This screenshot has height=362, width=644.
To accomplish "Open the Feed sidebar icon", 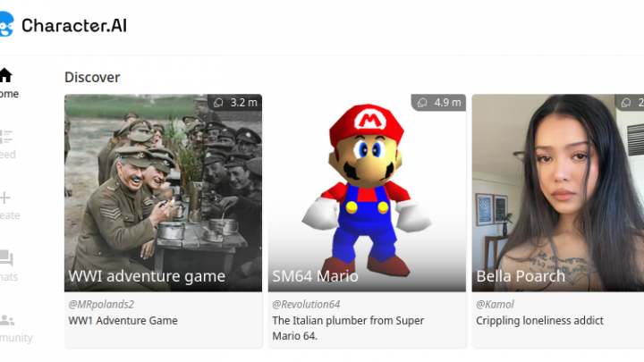I will 5,137.
